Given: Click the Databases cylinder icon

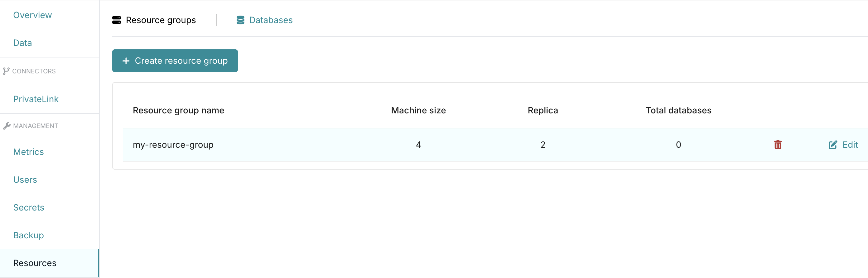Looking at the screenshot, I should point(240,20).
